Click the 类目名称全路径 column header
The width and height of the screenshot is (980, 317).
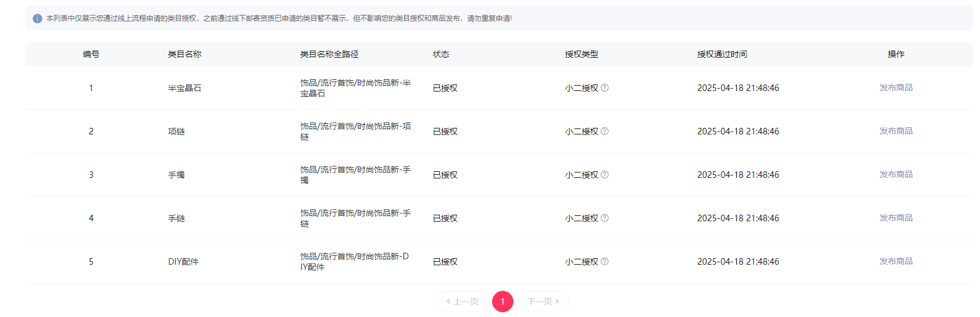tap(329, 54)
